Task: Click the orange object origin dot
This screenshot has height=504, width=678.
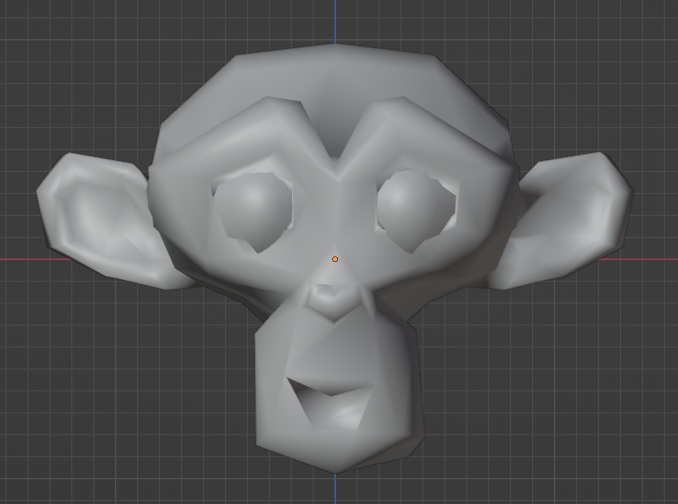Action: (335, 259)
